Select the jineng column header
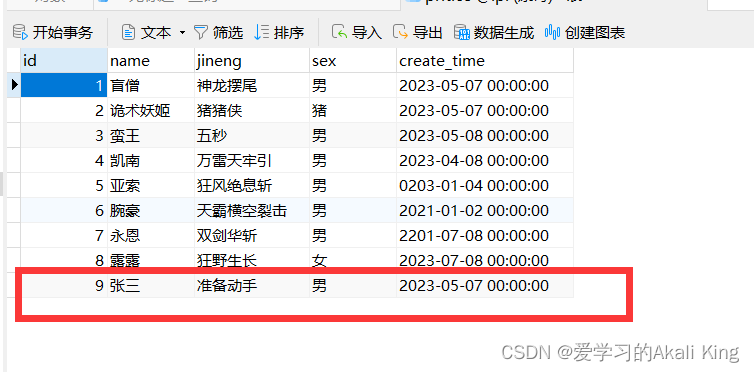The height and width of the screenshot is (372, 754). point(252,61)
